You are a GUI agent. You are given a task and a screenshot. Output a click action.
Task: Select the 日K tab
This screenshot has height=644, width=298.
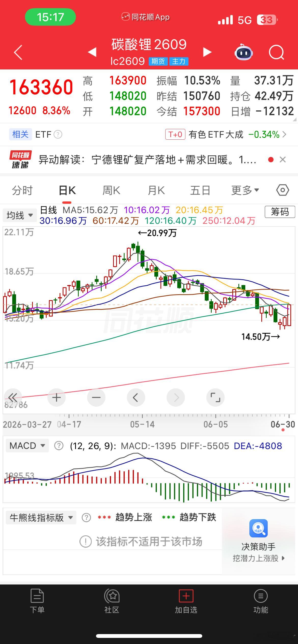point(67,190)
